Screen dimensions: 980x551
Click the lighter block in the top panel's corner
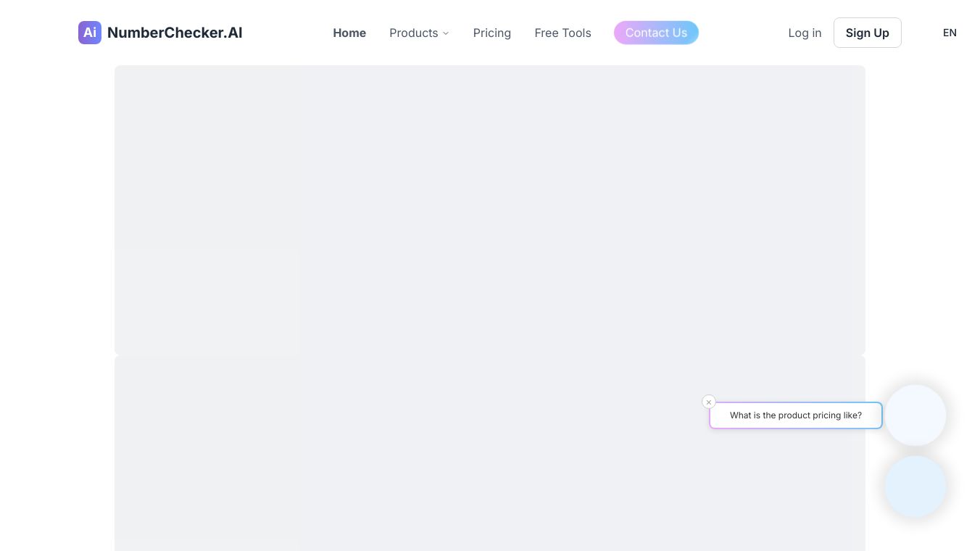[x=207, y=302]
